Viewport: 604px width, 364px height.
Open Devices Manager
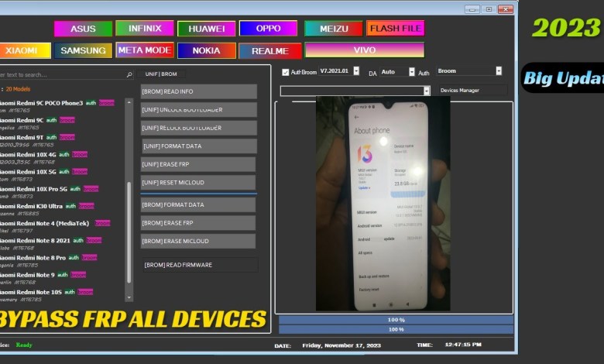(473, 91)
